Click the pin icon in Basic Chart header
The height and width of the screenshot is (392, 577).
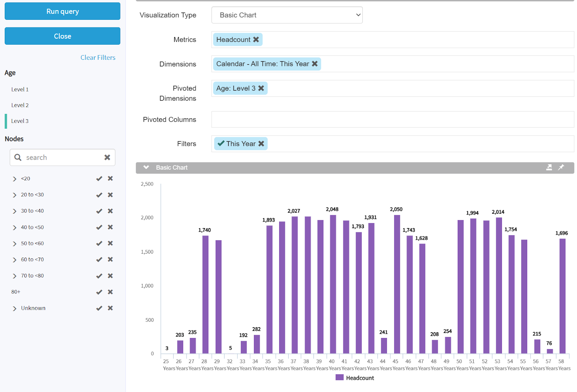(x=561, y=168)
